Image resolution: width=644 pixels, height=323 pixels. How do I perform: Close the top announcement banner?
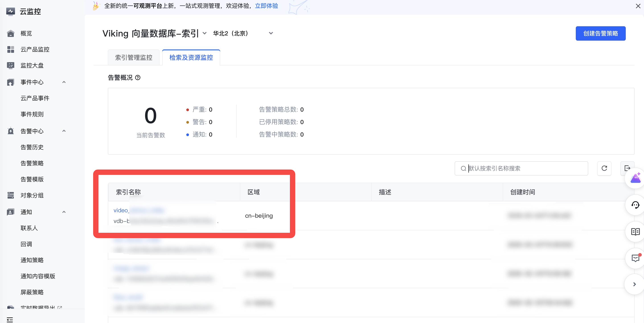pos(638,6)
